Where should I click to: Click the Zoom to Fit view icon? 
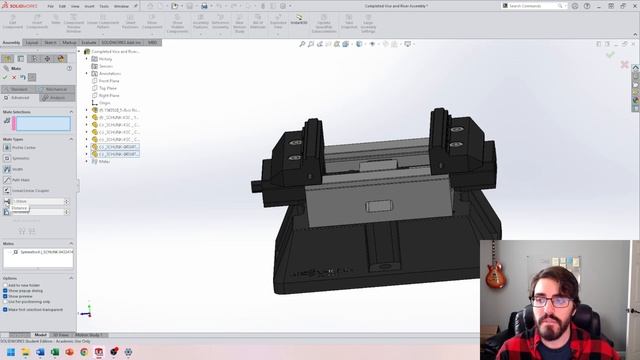[x=302, y=44]
